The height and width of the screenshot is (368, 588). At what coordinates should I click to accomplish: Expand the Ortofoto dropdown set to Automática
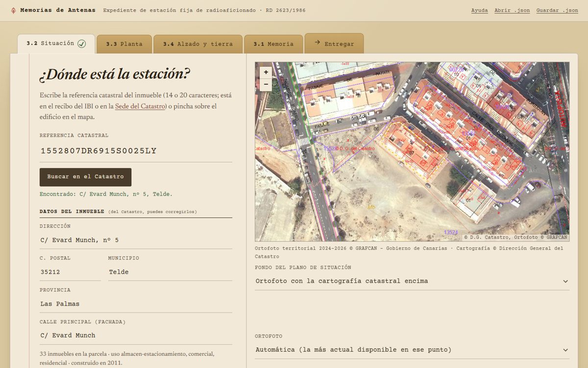coord(412,350)
